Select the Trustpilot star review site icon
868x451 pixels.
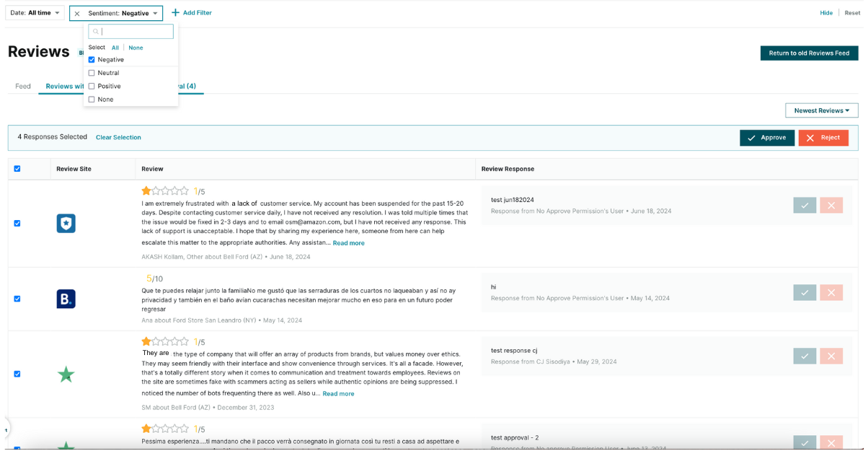[66, 375]
